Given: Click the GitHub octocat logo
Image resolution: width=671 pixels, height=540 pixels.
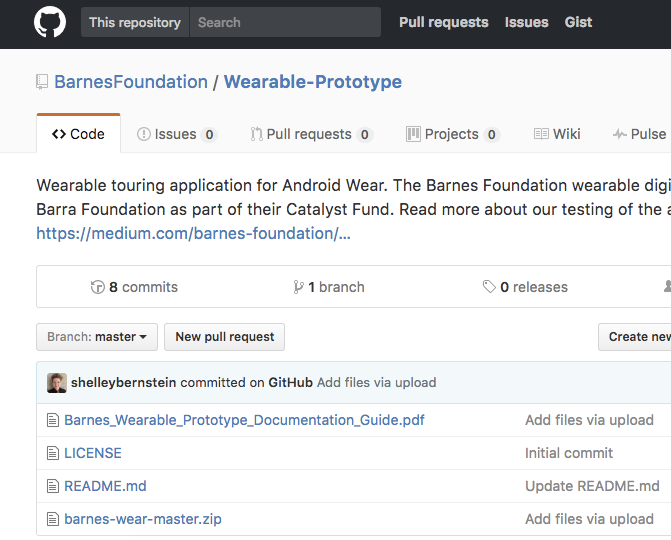Looking at the screenshot, I should click(x=50, y=22).
